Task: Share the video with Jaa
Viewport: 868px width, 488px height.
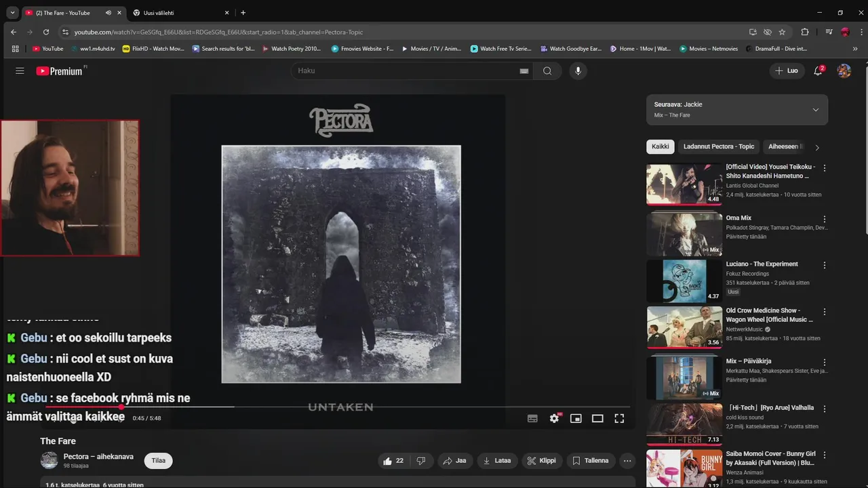Action: (454, 461)
